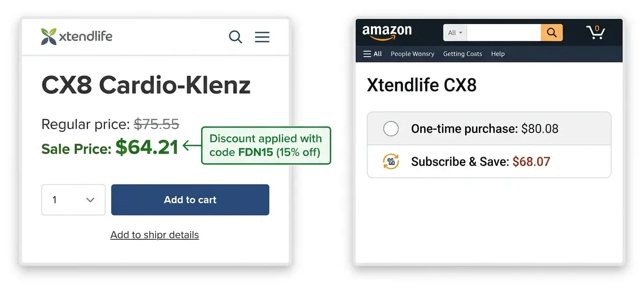Image resolution: width=644 pixels, height=287 pixels.
Task: Click the xtendlife leaf logo
Action: click(x=48, y=36)
